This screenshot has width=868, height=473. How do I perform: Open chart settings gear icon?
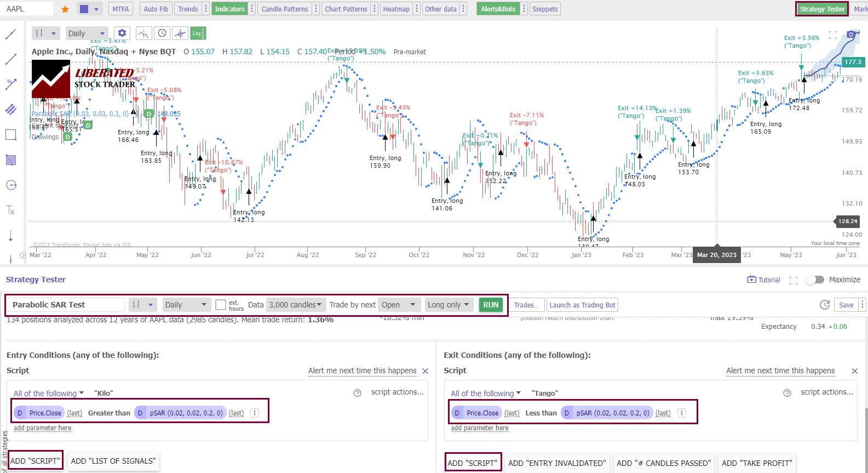(122, 33)
